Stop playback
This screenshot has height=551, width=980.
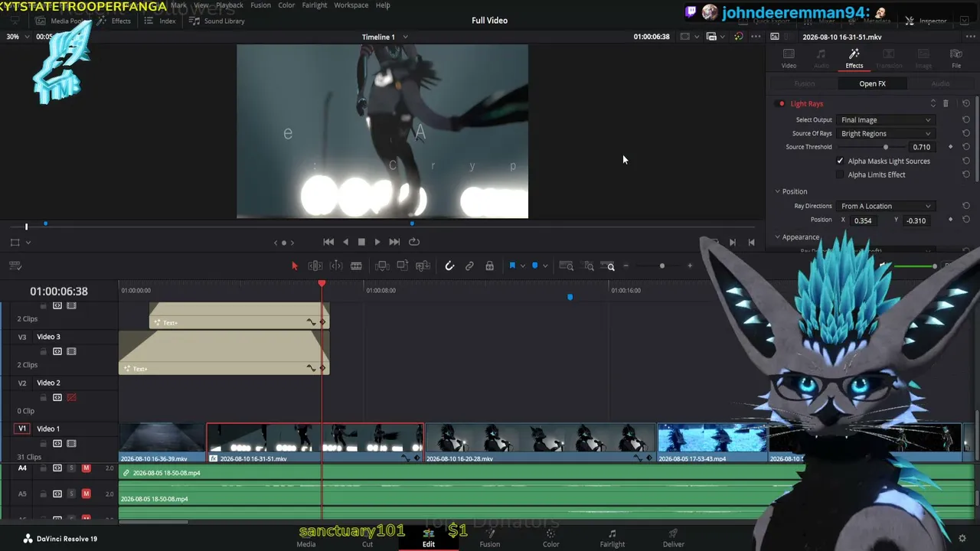click(361, 242)
